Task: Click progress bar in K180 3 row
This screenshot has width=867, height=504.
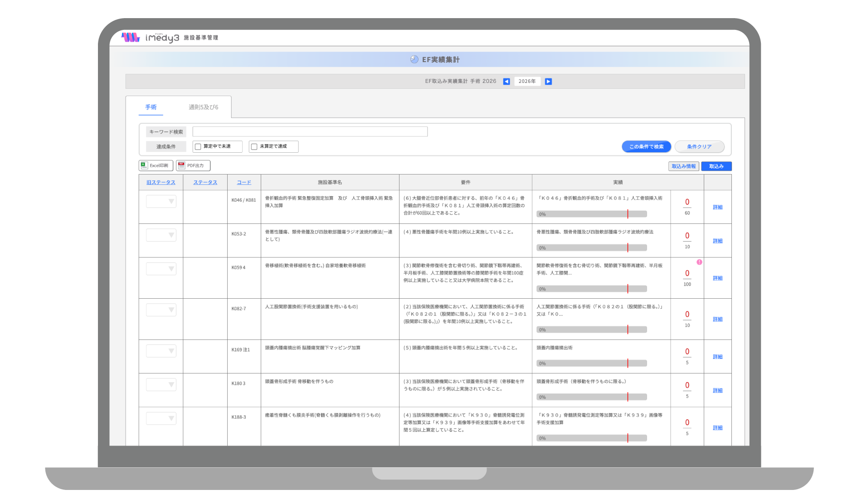Action: point(591,397)
